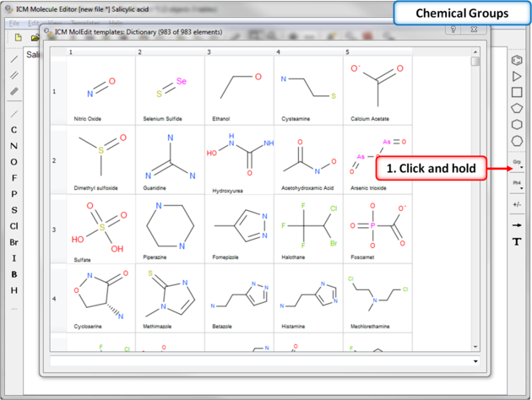Select the arrow tool in right toolbar

pos(517,225)
